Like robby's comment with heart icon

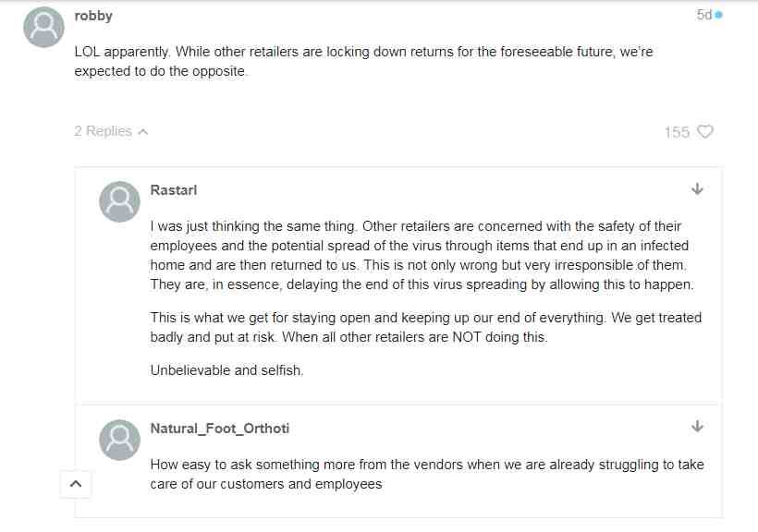[704, 131]
